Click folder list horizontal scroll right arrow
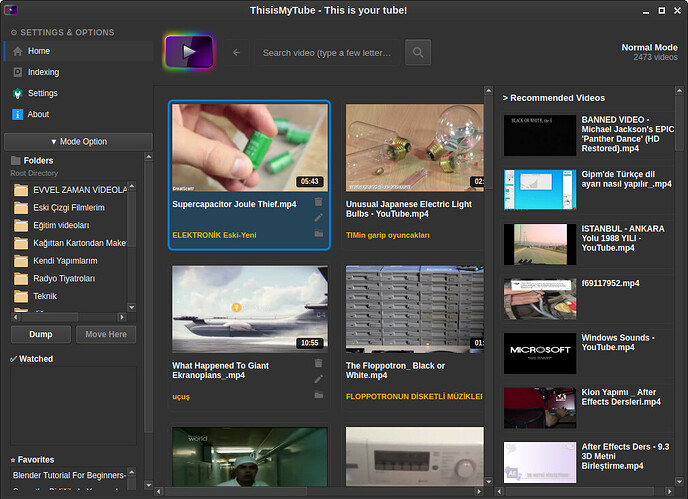This screenshot has height=499, width=688. tap(122, 317)
